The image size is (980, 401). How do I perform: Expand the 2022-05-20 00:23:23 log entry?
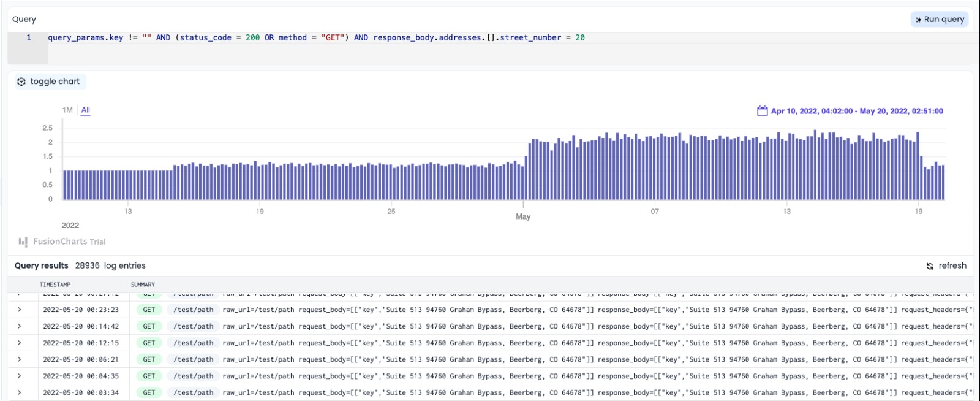20,310
